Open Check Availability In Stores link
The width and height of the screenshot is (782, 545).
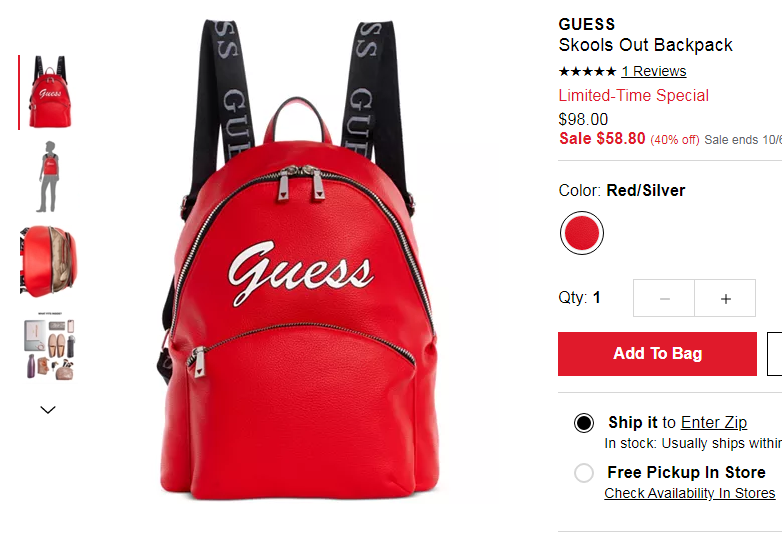coord(690,493)
